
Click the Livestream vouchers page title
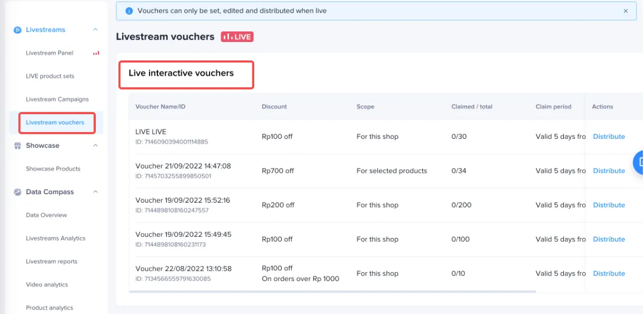pos(165,36)
